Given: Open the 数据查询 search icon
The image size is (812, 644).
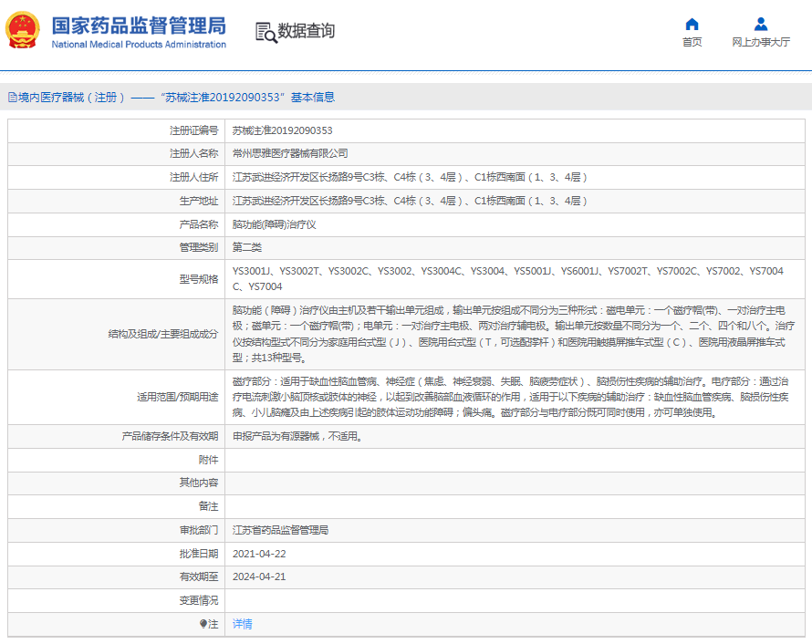Looking at the screenshot, I should pyautogui.click(x=266, y=33).
